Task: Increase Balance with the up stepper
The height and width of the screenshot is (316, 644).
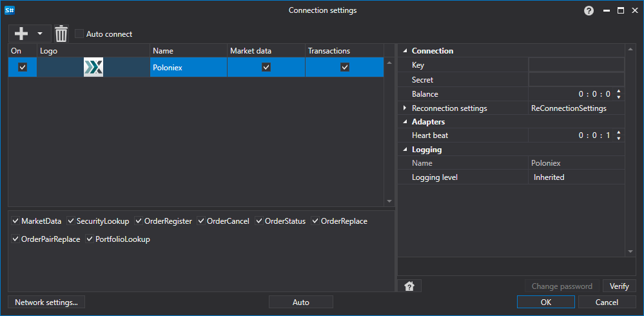Action: tap(619, 91)
